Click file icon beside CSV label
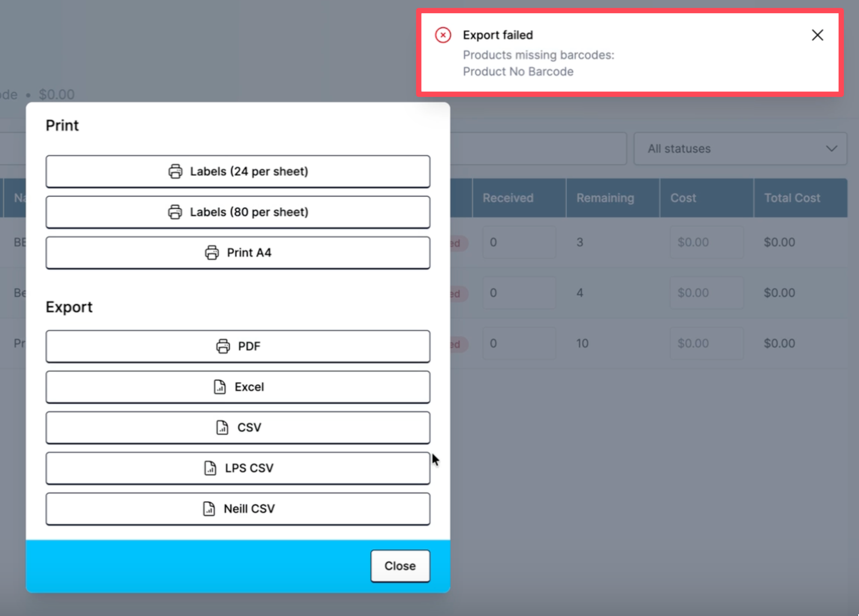859x616 pixels. tap(222, 427)
